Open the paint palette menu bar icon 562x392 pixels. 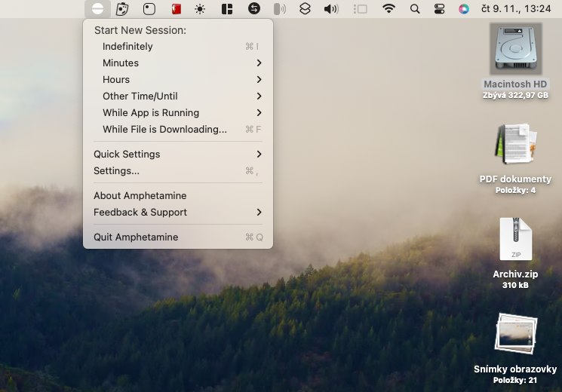[122, 8]
